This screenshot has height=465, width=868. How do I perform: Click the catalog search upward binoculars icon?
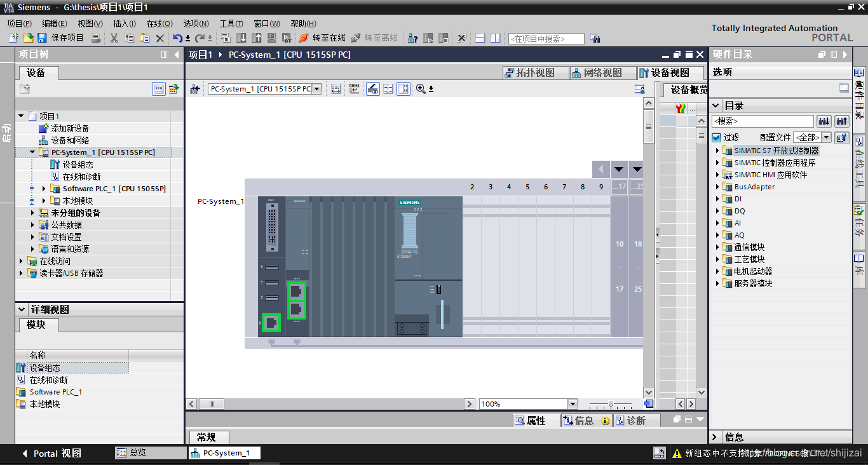842,121
